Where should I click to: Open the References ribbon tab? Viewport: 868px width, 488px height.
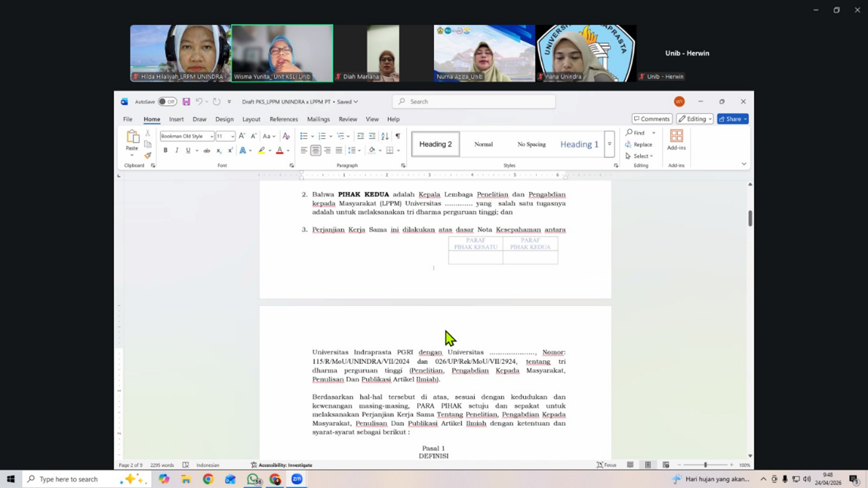point(283,120)
